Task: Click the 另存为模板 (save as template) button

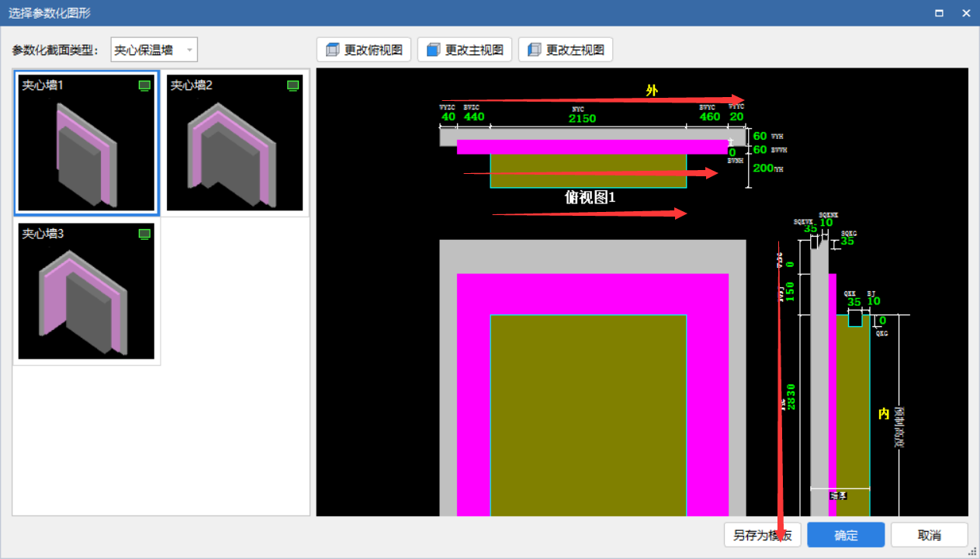Action: click(x=762, y=535)
